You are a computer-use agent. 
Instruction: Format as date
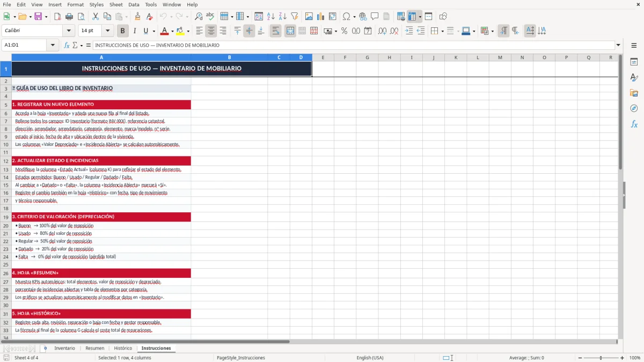[x=368, y=31]
